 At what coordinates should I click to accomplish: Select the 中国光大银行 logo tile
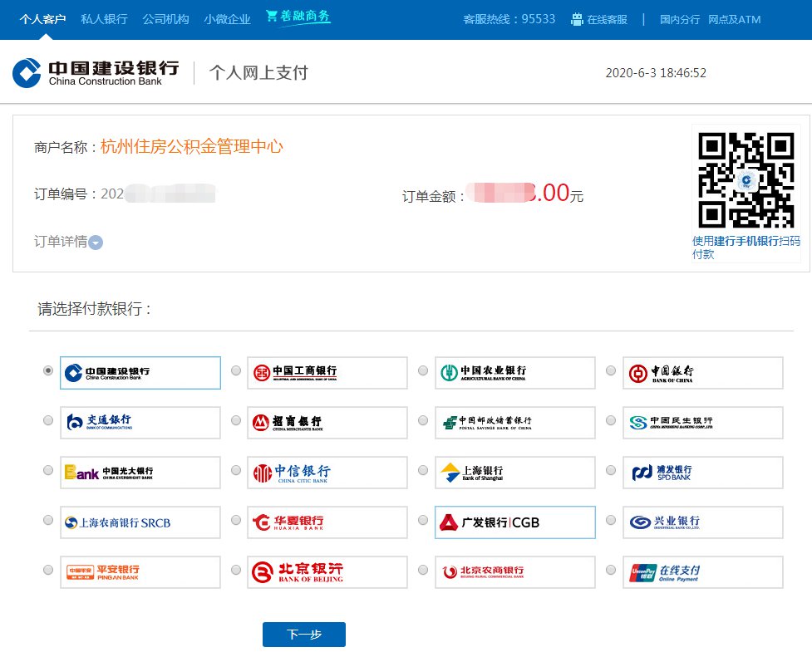tap(140, 473)
